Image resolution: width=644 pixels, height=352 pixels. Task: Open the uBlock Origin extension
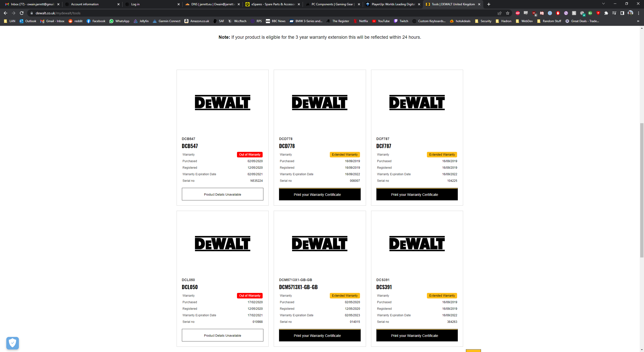pos(534,13)
